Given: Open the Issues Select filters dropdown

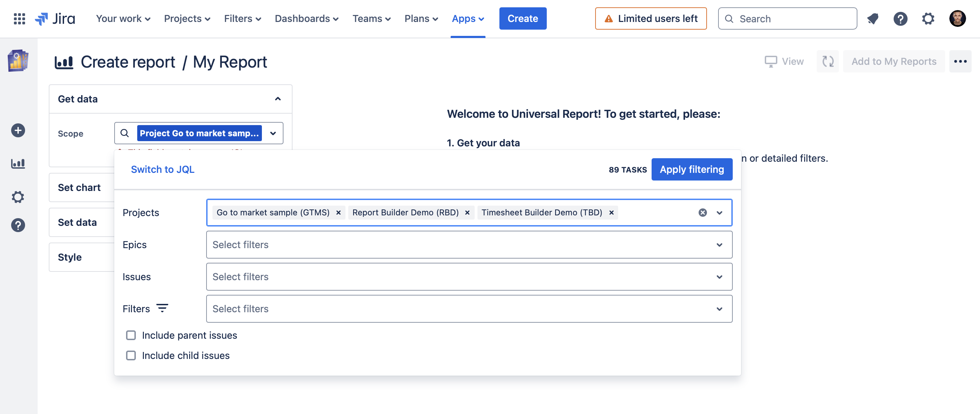Looking at the screenshot, I should coord(469,277).
